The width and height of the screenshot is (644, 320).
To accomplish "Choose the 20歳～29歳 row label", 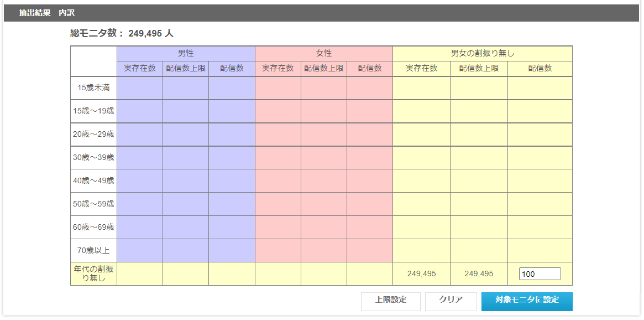I will (x=93, y=135).
